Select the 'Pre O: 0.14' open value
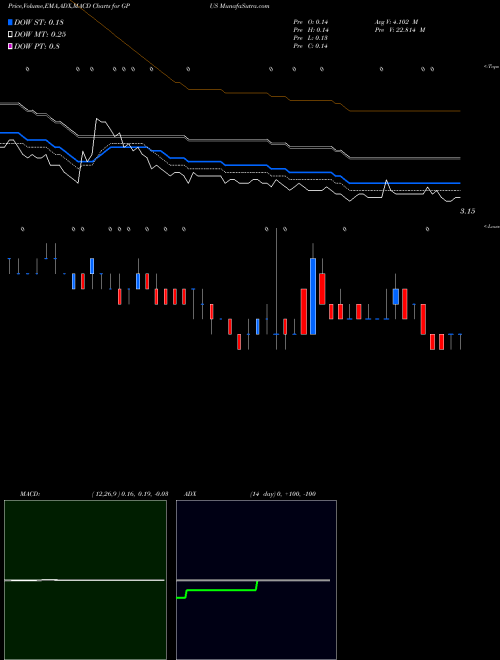Viewport: 500px width, 660px height. 311,22
